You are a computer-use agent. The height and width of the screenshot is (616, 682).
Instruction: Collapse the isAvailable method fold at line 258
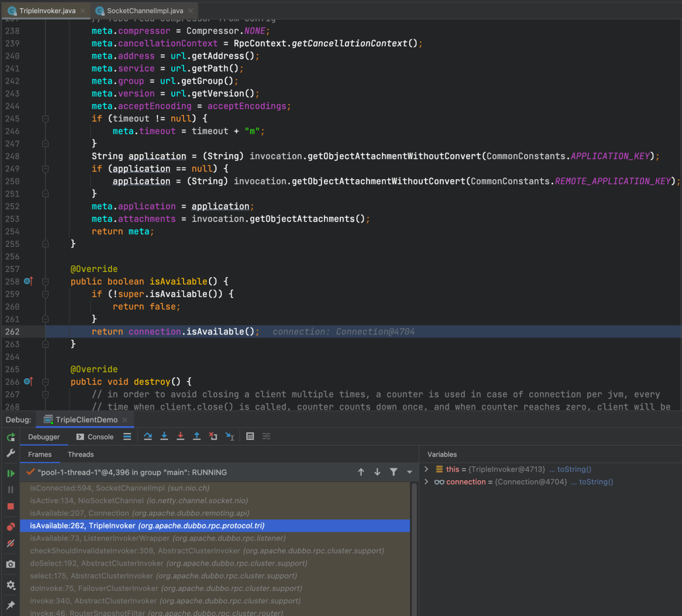[45, 281]
